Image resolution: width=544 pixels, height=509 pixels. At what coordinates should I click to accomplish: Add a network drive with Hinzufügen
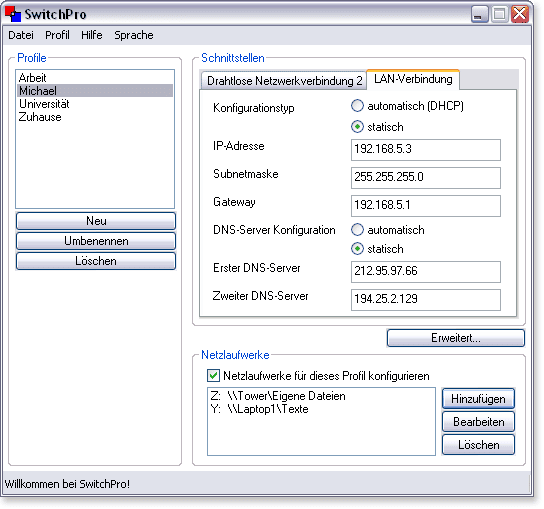coord(478,399)
